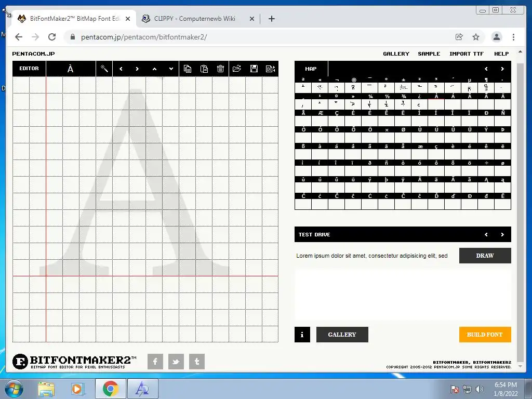Viewport: 532px width, 399px height.
Task: Click the info 'i' button
Action: 302,335
